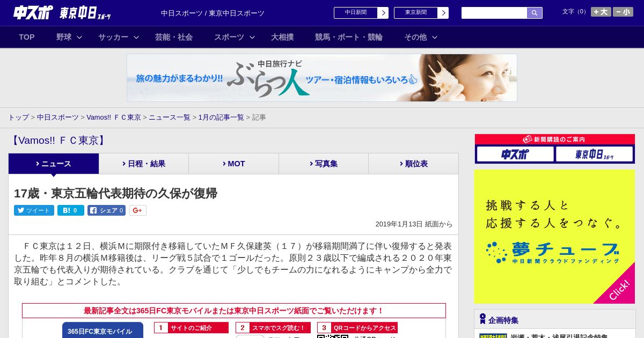This screenshot has height=338, width=644.
Task: Go to 中日スポーツ breadcrumb link
Action: [57, 117]
